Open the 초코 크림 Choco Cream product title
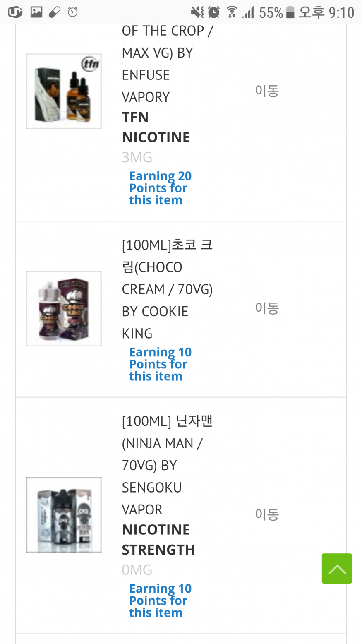The width and height of the screenshot is (362, 644). 167,289
